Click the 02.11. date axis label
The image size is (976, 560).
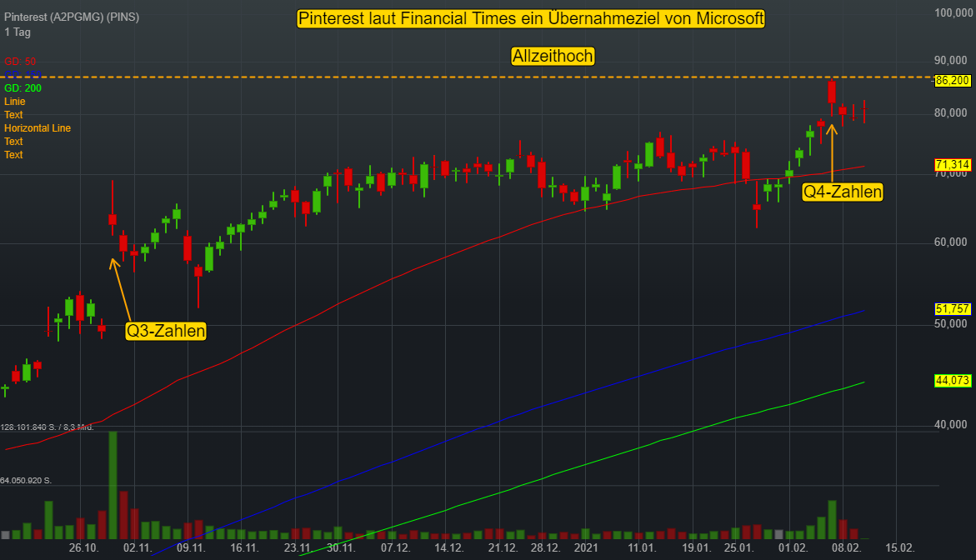[x=138, y=547]
